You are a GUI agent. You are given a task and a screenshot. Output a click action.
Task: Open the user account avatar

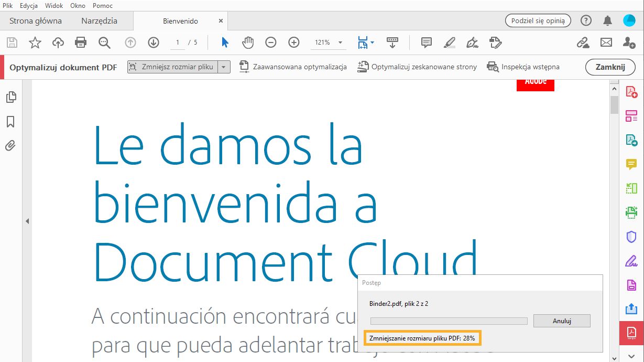point(629,20)
